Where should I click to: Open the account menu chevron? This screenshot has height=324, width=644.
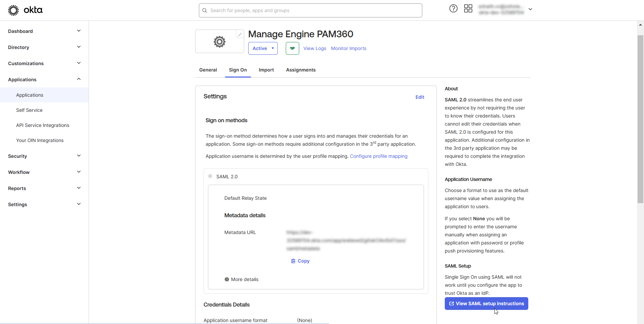coord(530,9)
